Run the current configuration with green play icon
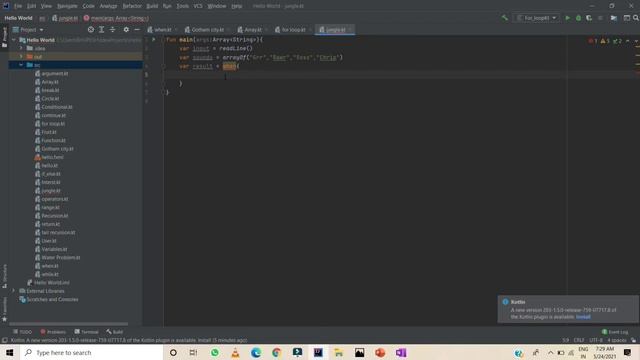 point(567,18)
